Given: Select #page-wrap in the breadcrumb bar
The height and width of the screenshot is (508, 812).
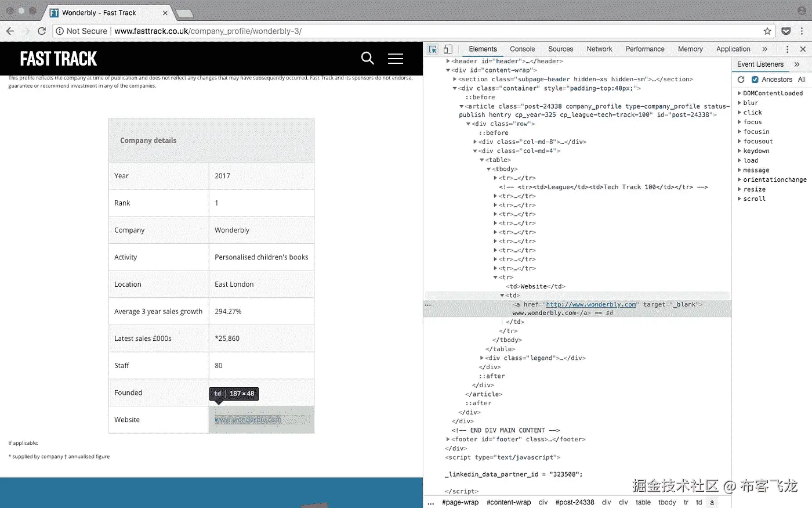Looking at the screenshot, I should pos(461,503).
